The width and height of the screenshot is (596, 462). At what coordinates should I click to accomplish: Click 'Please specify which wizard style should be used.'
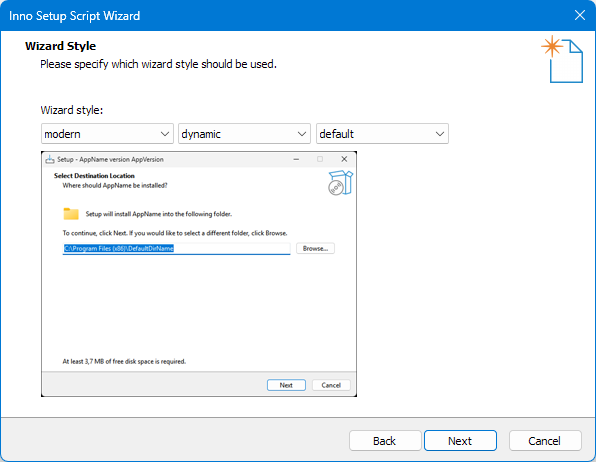pos(159,64)
